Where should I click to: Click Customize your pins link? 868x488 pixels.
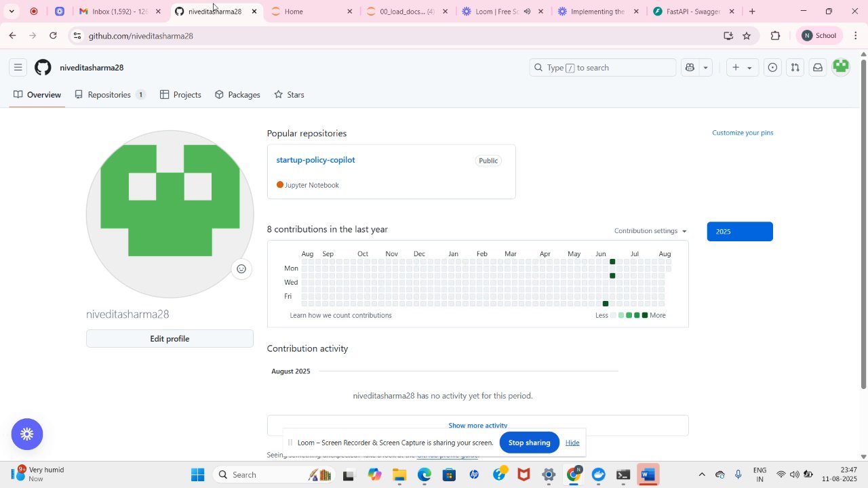point(743,133)
